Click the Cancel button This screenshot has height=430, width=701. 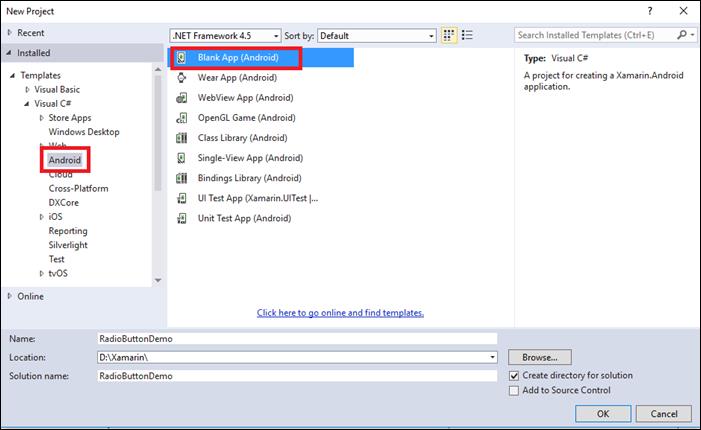664,413
